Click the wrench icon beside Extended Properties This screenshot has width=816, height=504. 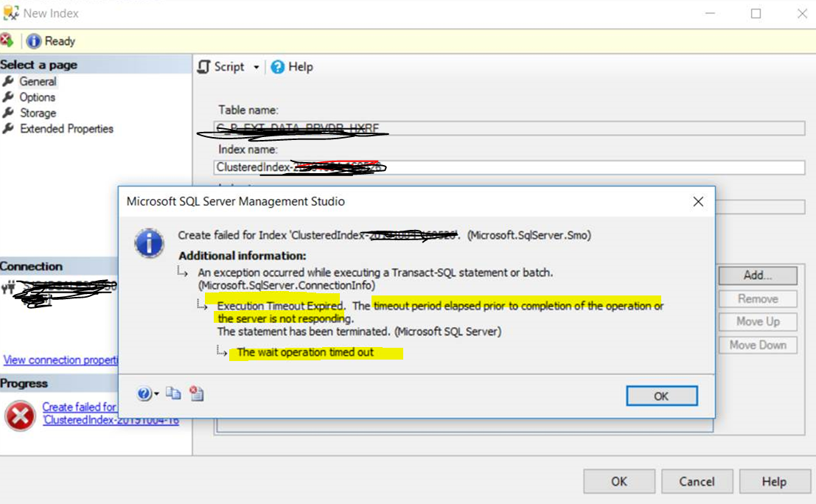pos(8,128)
